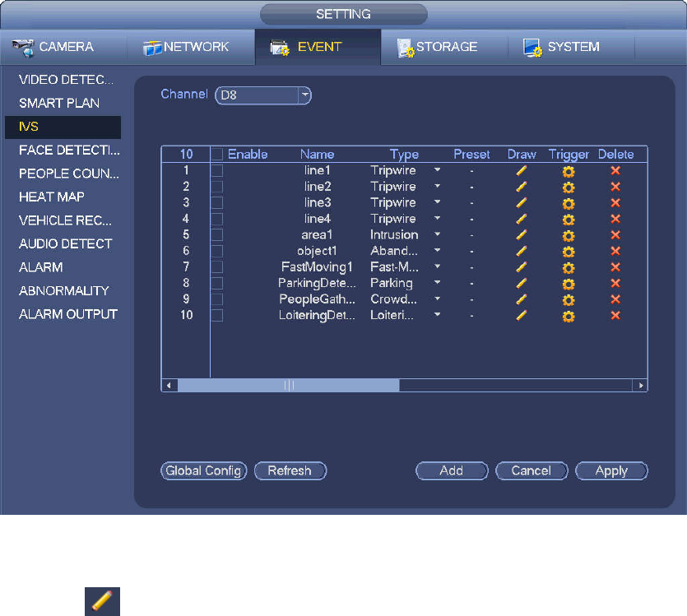Open trigger gear for LoiteringDet... row

coord(569,317)
